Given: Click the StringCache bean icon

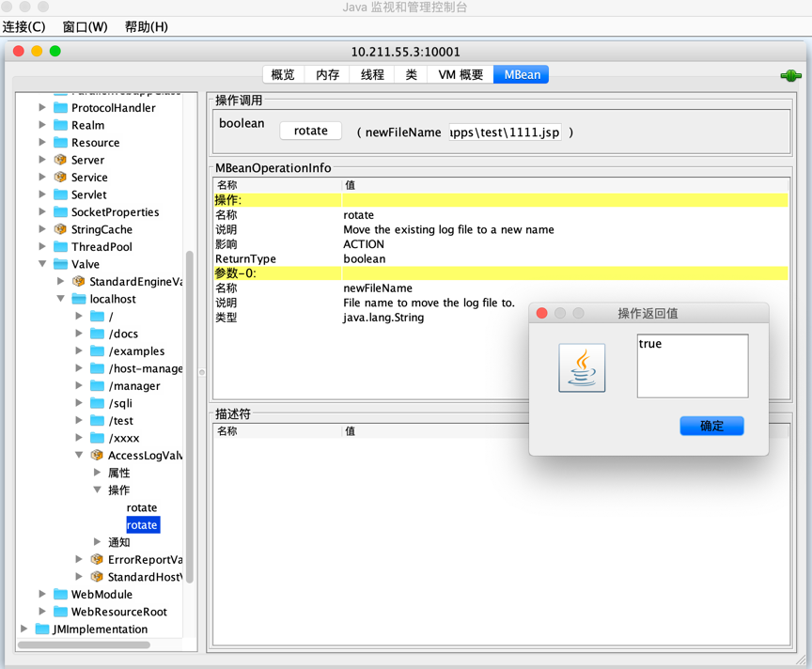Looking at the screenshot, I should click(x=61, y=229).
